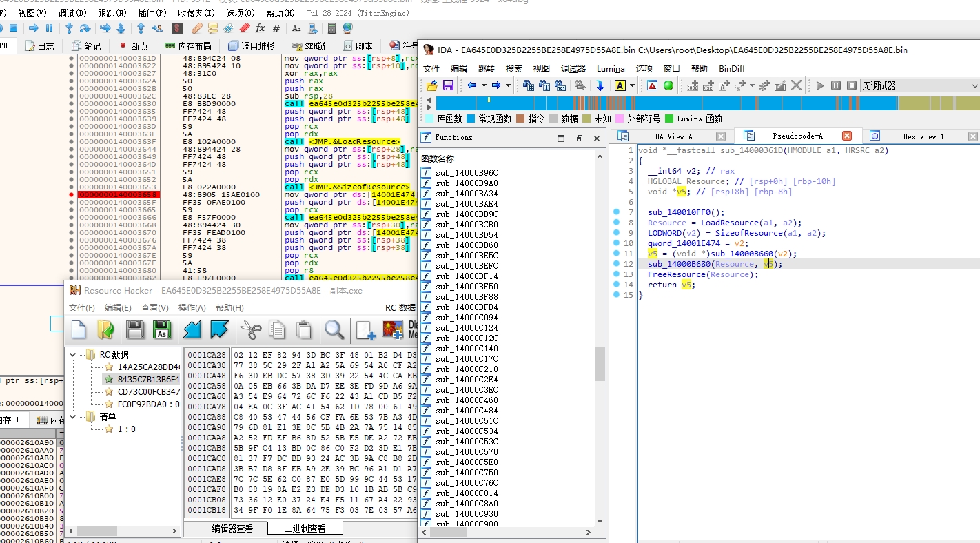980x543 pixels.
Task: Open the dropdown arrow beside the yellow A icon
Action: pos(632,85)
